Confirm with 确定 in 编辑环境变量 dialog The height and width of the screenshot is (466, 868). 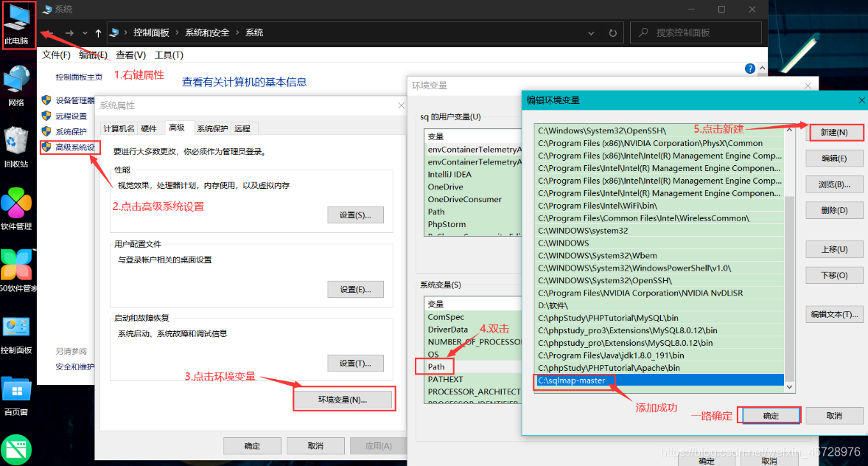click(x=771, y=416)
